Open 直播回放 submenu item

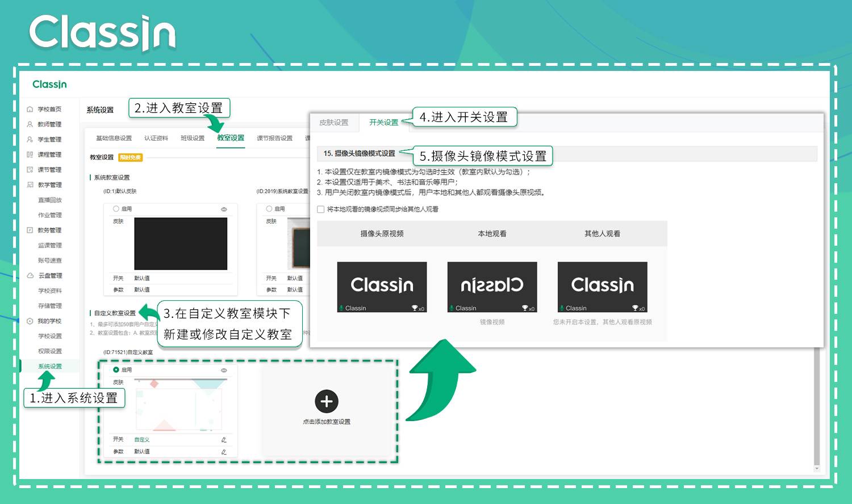50,200
